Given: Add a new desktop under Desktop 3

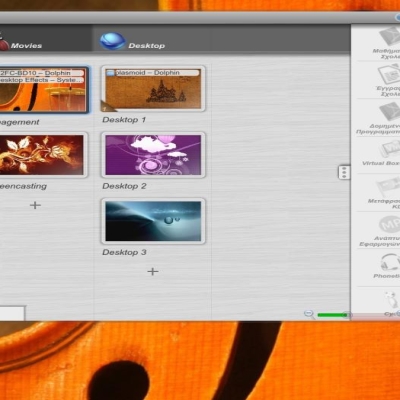Looking at the screenshot, I should pos(153,271).
